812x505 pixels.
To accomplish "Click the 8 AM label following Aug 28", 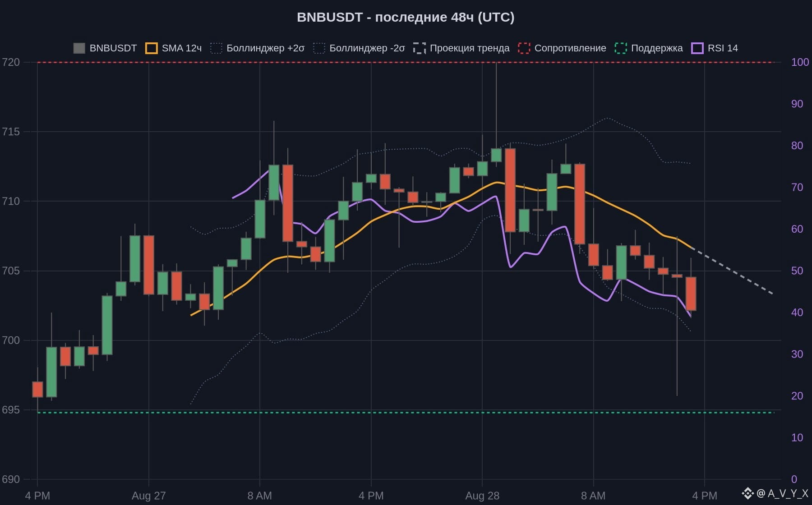I will [593, 496].
